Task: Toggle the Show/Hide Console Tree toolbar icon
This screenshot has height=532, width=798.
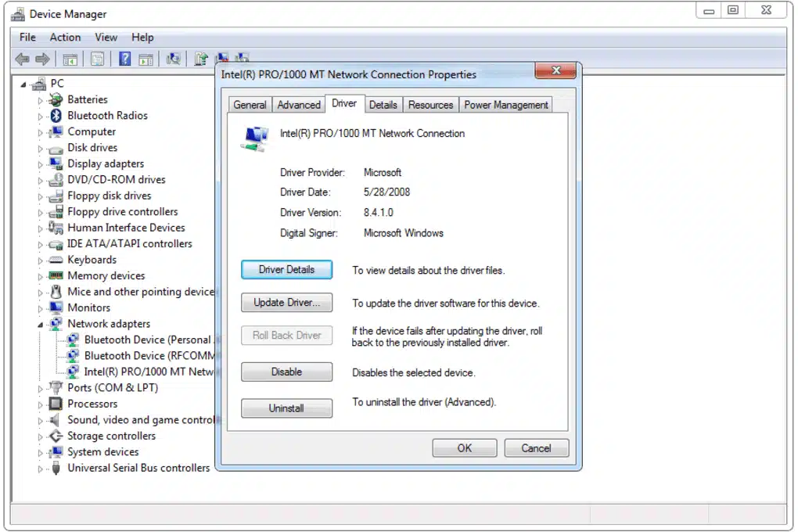Action: [x=70, y=59]
